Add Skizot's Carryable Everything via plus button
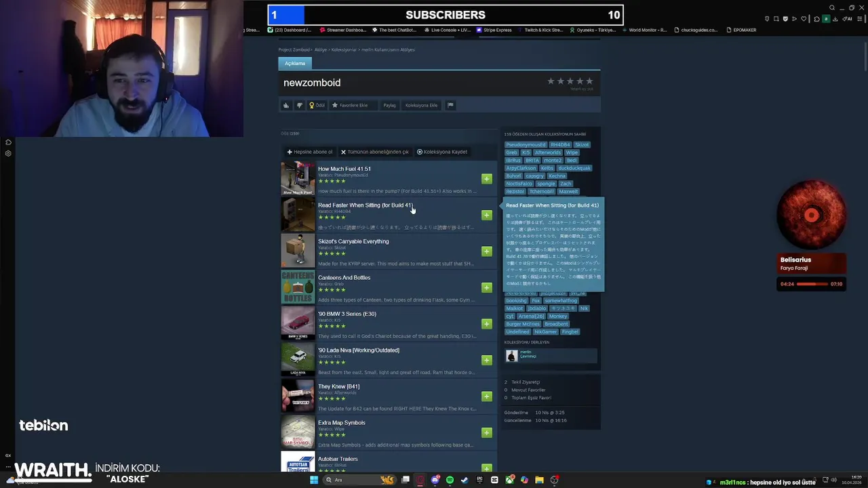The height and width of the screenshot is (488, 868). [x=486, y=251]
